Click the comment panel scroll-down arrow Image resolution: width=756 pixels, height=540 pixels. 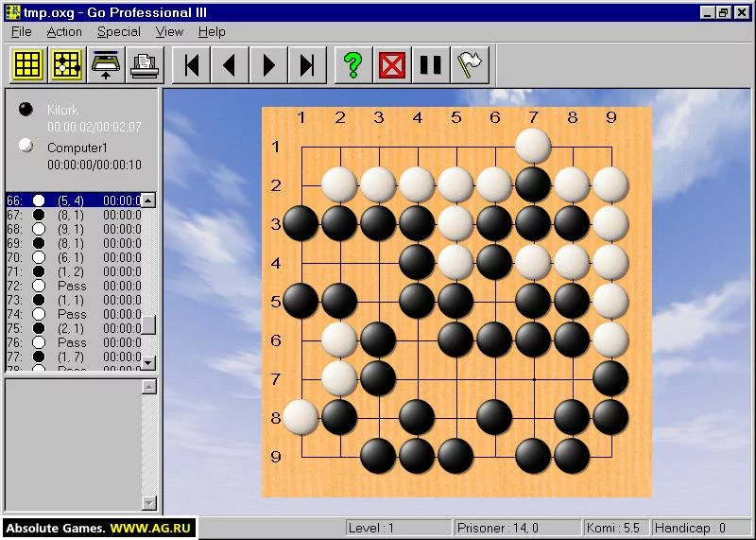click(149, 503)
